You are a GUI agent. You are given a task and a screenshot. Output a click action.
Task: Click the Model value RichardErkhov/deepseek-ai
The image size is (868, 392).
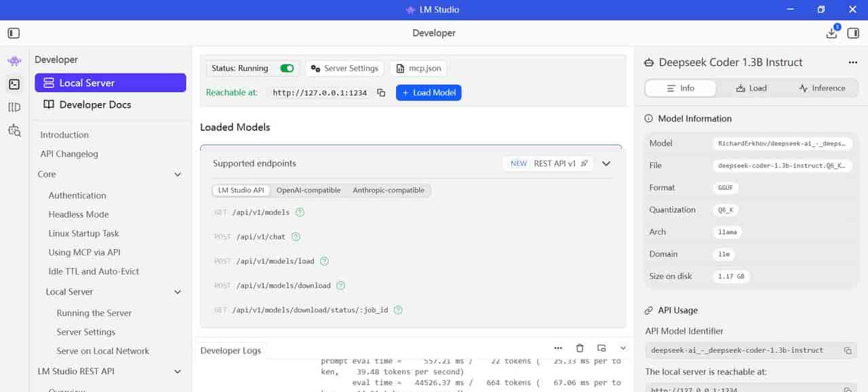783,144
